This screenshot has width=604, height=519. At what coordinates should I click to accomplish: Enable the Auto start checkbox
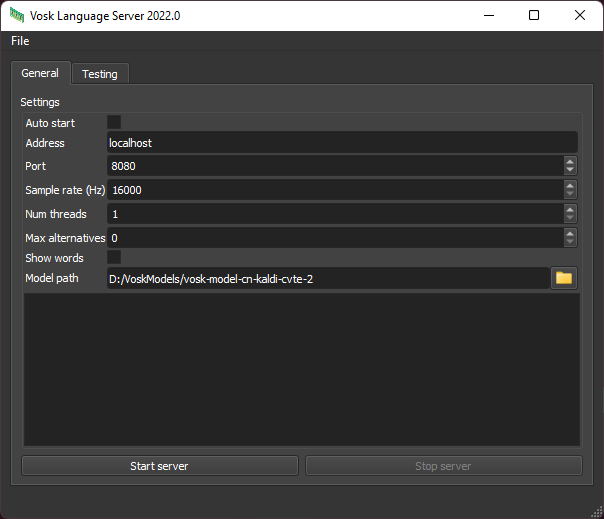pyautogui.click(x=114, y=122)
